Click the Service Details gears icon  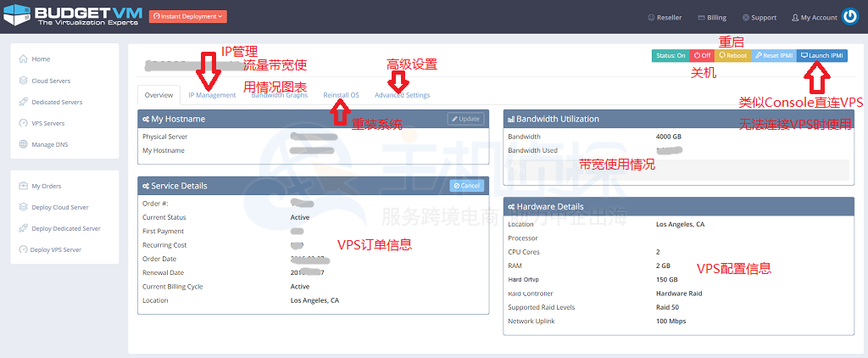(x=145, y=186)
